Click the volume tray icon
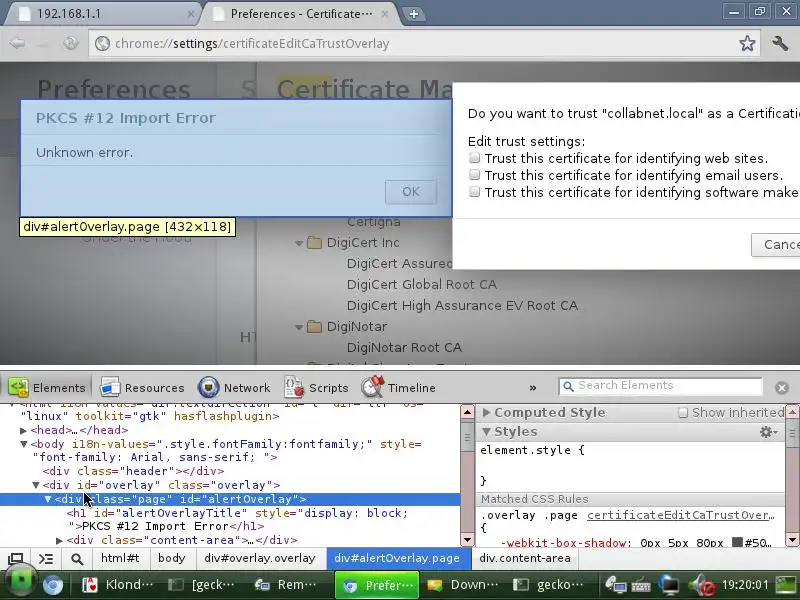The height and width of the screenshot is (600, 800). pos(702,586)
